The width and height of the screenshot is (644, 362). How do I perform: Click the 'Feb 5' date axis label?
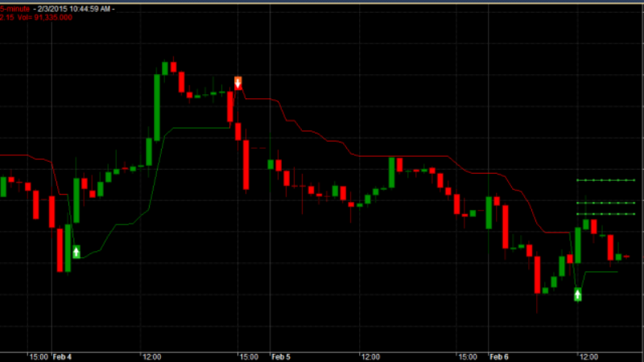click(x=280, y=356)
